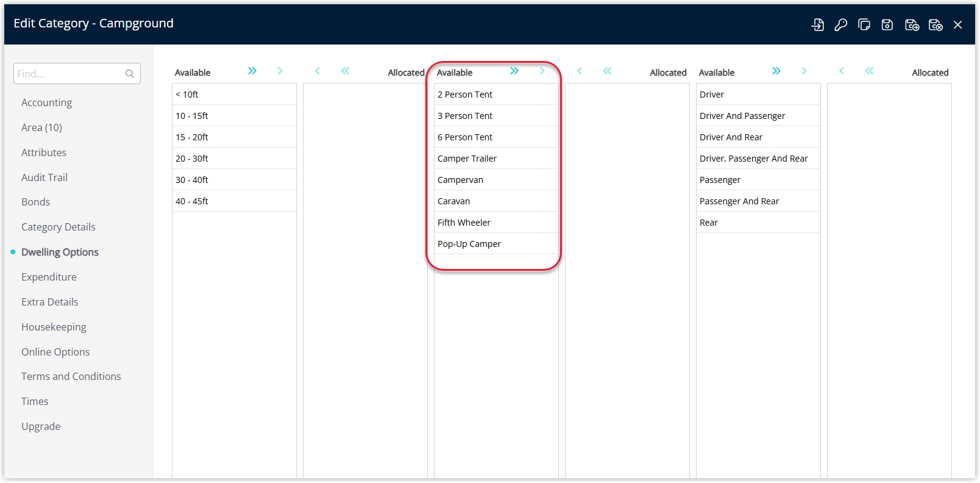Open the Audit Trail section
The image size is (980, 483).
click(x=44, y=177)
